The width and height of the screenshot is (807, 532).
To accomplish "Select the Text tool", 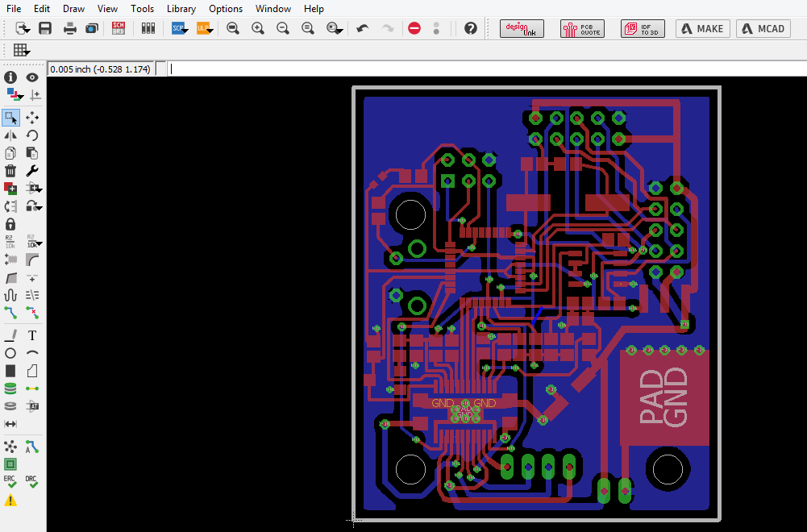I will [32, 335].
